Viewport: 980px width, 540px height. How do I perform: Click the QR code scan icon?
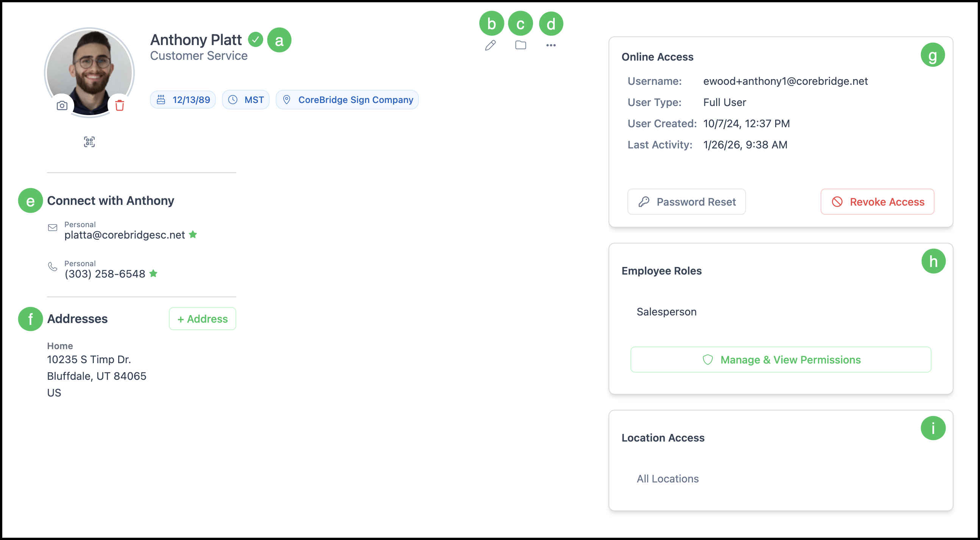[89, 142]
